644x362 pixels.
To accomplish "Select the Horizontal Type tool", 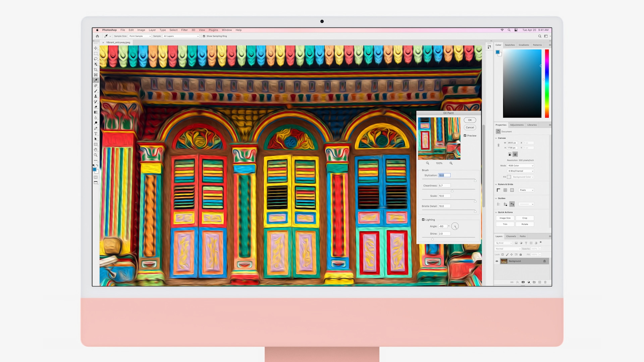I will click(x=96, y=134).
